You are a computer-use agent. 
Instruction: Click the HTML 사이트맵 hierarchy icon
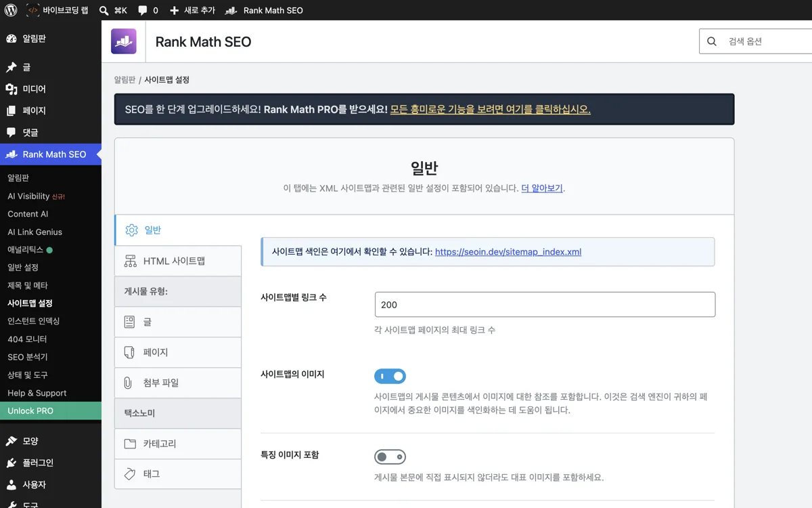point(130,261)
